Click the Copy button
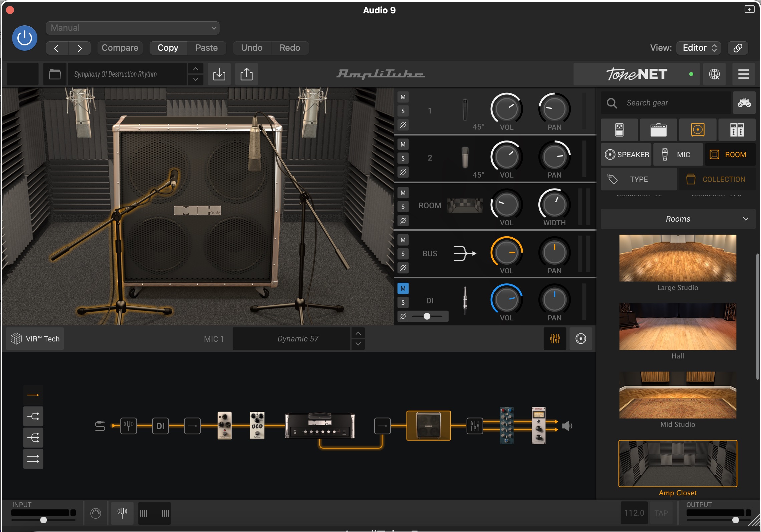The width and height of the screenshot is (761, 532). point(168,48)
